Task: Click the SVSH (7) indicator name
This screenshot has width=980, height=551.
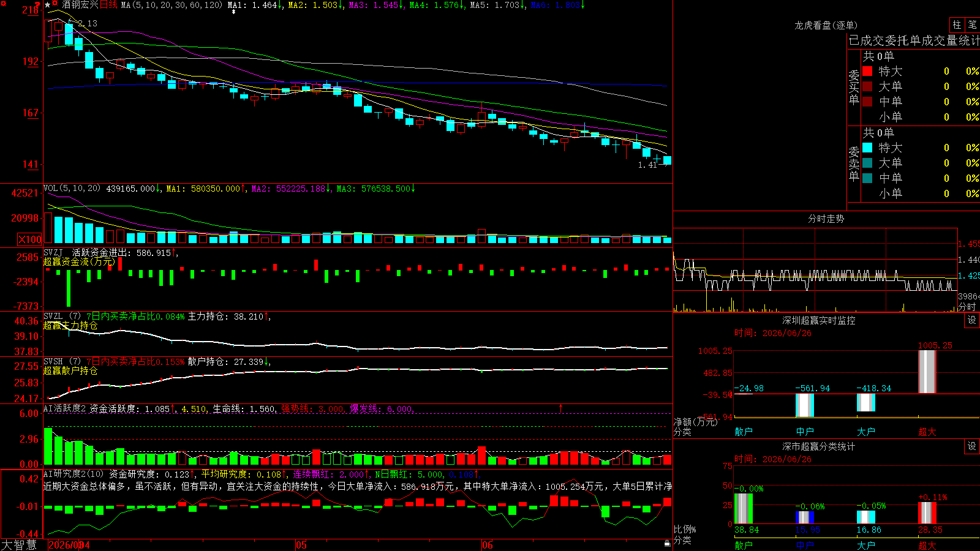Action: pyautogui.click(x=62, y=362)
